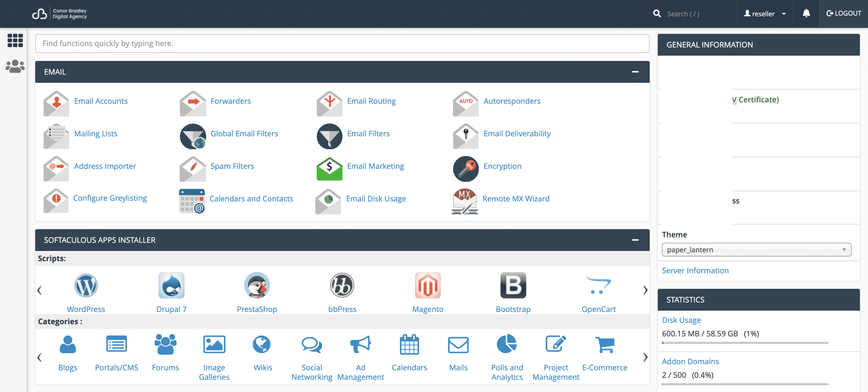Open the E-Commerce category
Viewport: 868px width, 392px height.
coord(605,353)
